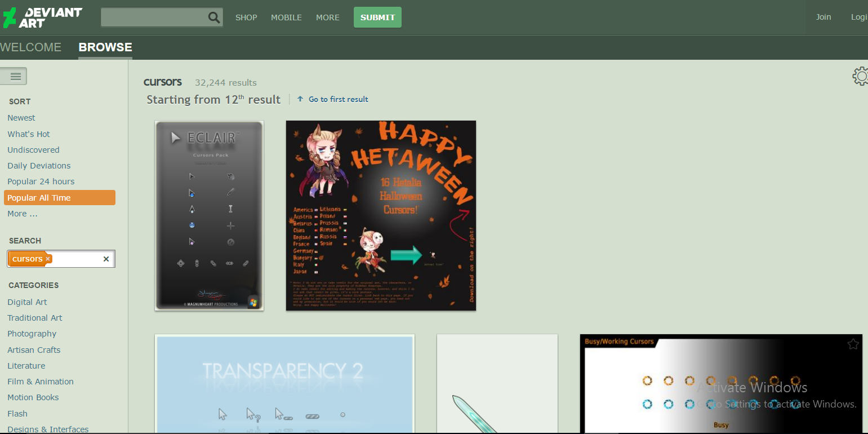Sort by Undiscovered

33,150
